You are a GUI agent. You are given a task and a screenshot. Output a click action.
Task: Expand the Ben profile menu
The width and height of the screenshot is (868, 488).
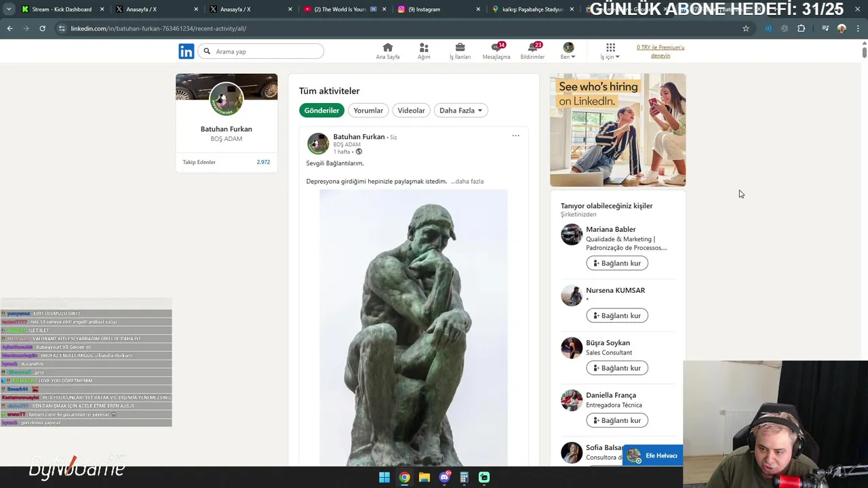[568, 52]
